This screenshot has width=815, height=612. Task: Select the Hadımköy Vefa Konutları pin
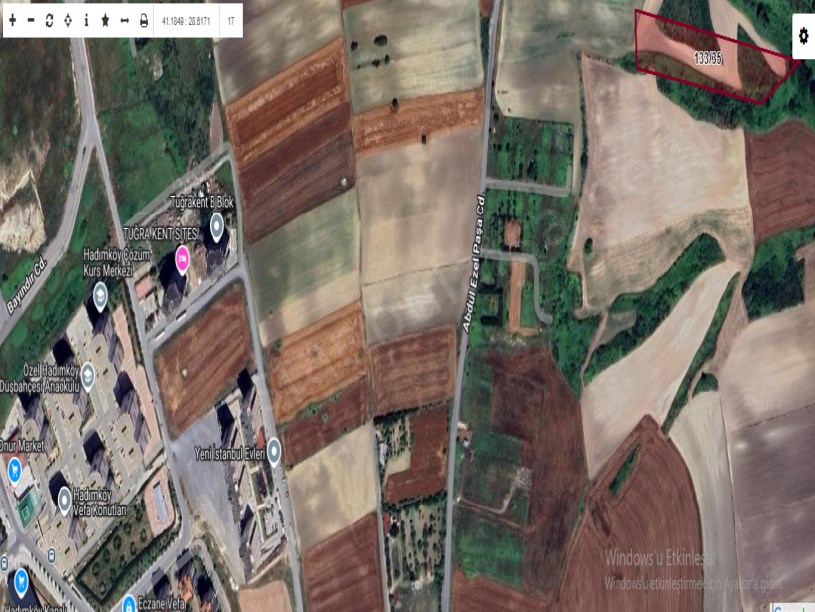(65, 498)
